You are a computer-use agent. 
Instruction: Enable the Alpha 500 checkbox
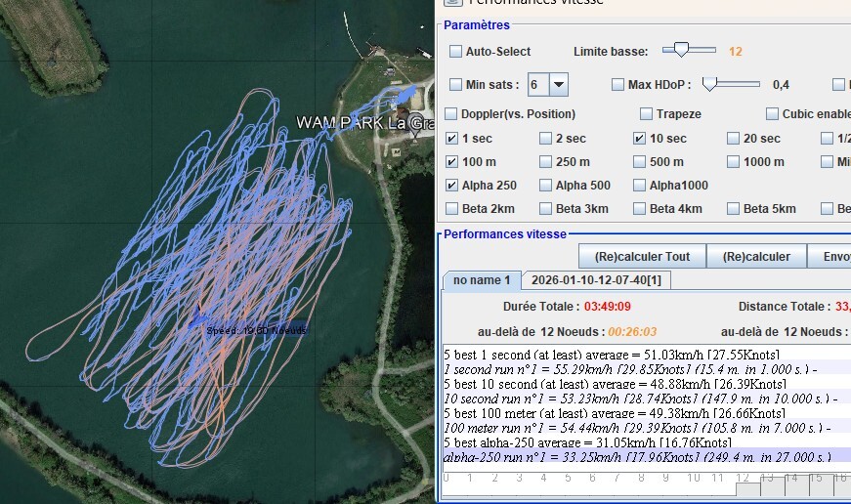545,186
